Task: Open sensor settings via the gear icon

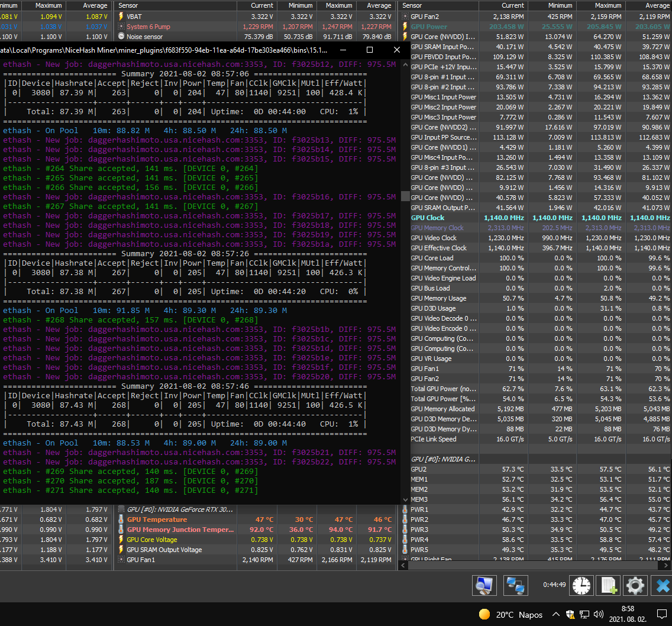Action: coord(635,585)
